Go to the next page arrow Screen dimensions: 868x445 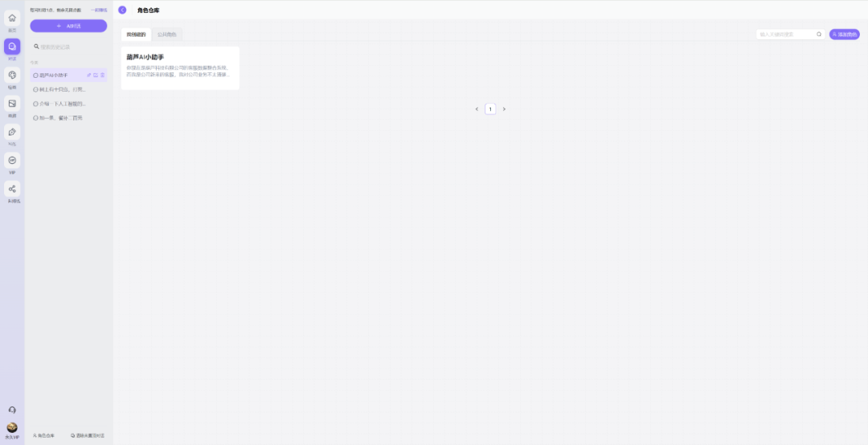(x=504, y=109)
